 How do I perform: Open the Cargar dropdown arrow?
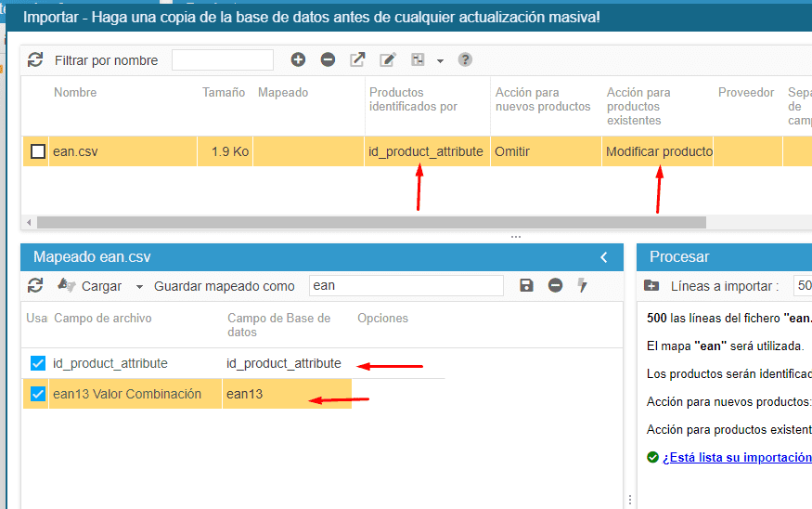tap(140, 286)
